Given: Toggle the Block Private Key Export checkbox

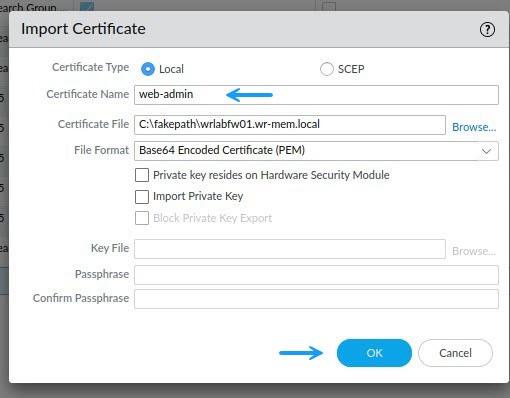Looking at the screenshot, I should (x=142, y=218).
